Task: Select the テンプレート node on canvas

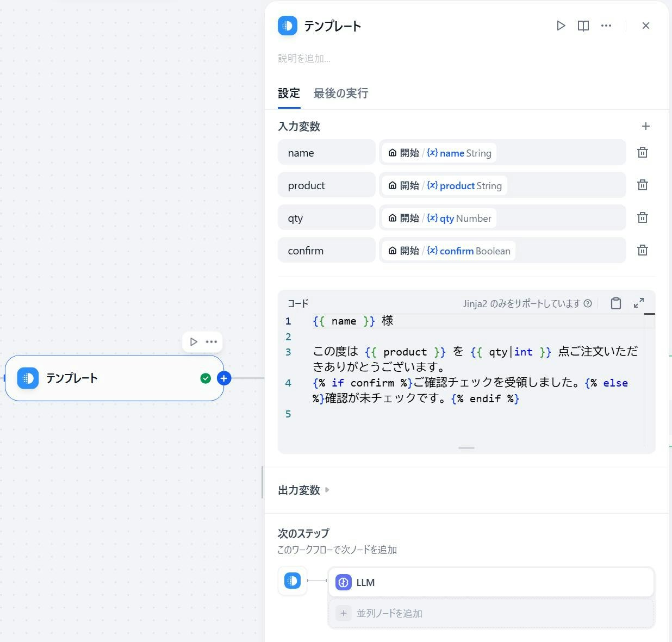Action: (x=114, y=378)
